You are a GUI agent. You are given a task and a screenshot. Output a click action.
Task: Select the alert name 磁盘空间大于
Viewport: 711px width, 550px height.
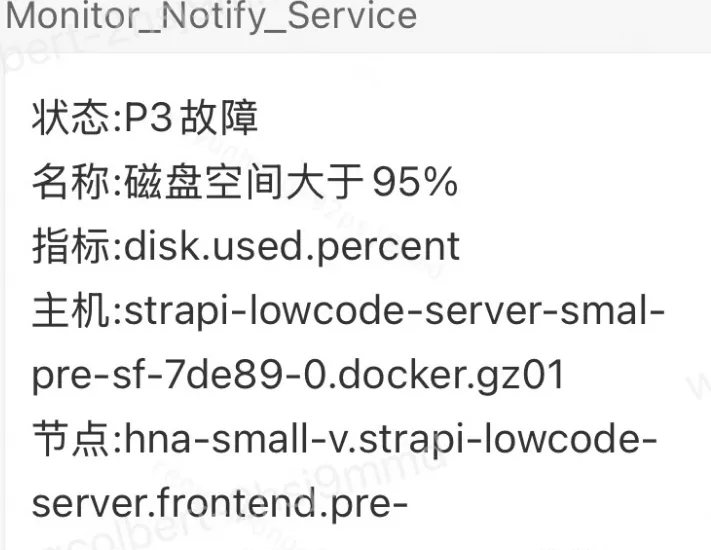(245, 183)
